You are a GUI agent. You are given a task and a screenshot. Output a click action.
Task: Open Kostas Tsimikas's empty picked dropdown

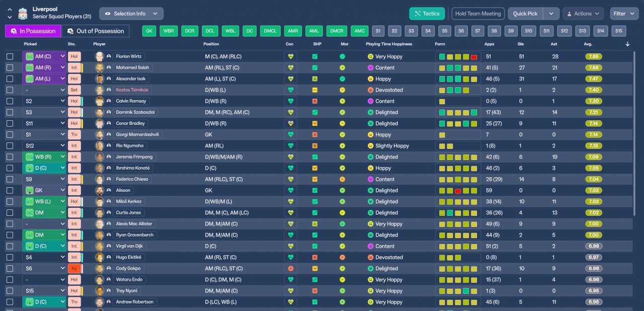(44, 90)
